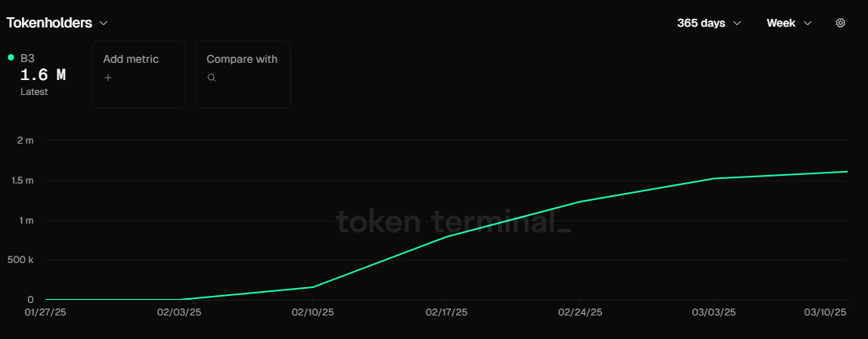Image resolution: width=868 pixels, height=339 pixels.
Task: Click the 02/24/25 date on the axis
Action: pyautogui.click(x=580, y=312)
